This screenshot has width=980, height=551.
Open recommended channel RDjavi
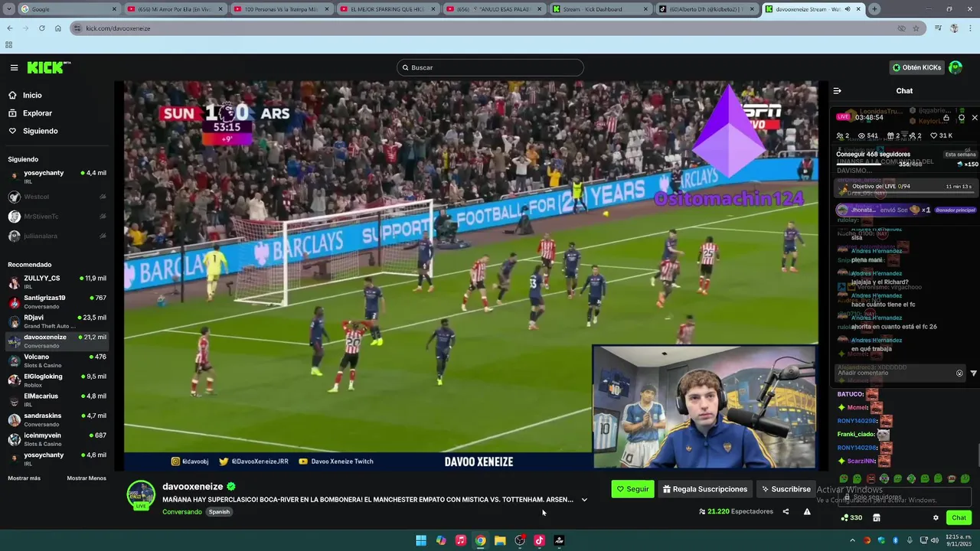coord(57,321)
